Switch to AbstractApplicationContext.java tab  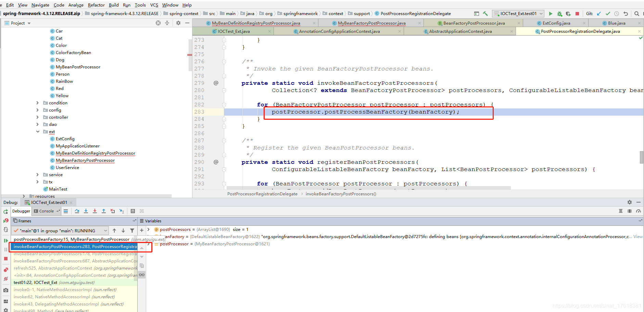(460, 31)
